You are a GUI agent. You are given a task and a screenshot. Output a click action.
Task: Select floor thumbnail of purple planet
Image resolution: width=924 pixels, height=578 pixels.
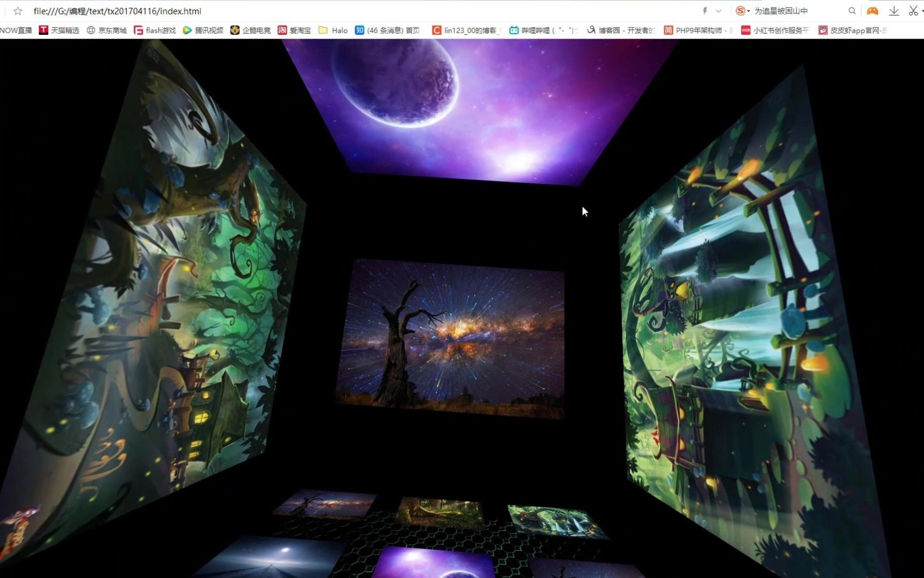coord(433,563)
